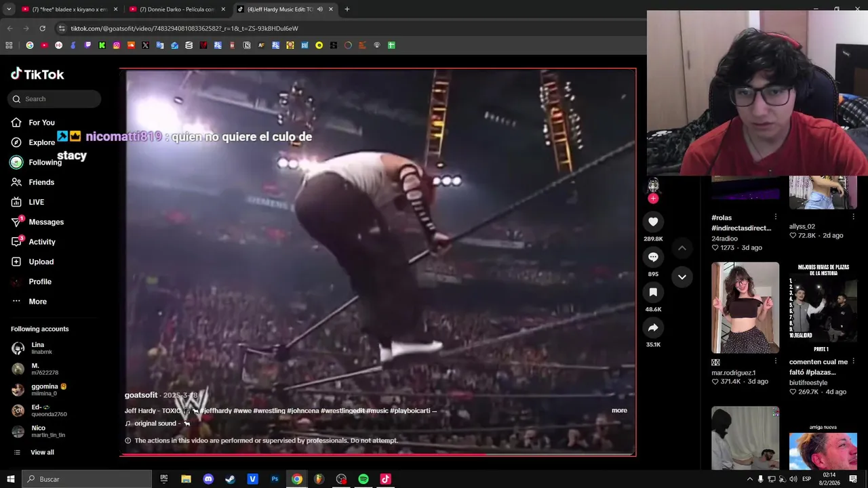Open a new browser tab

pos(347,9)
